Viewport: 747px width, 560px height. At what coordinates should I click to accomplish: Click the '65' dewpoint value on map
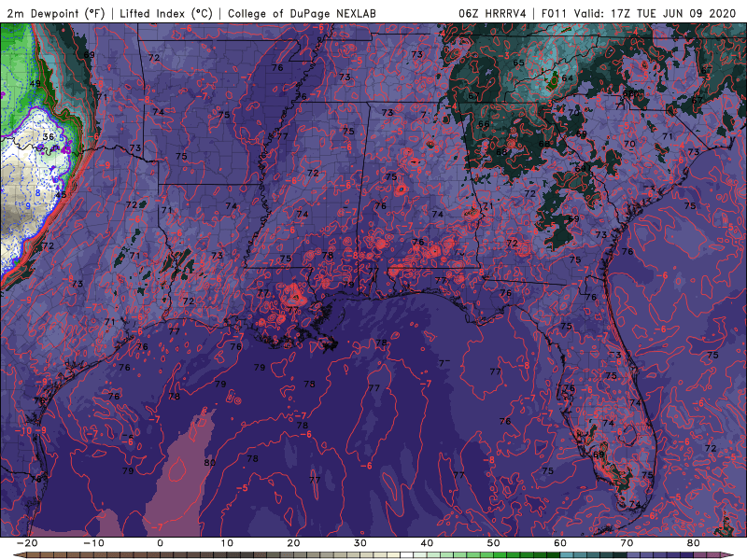[519, 63]
